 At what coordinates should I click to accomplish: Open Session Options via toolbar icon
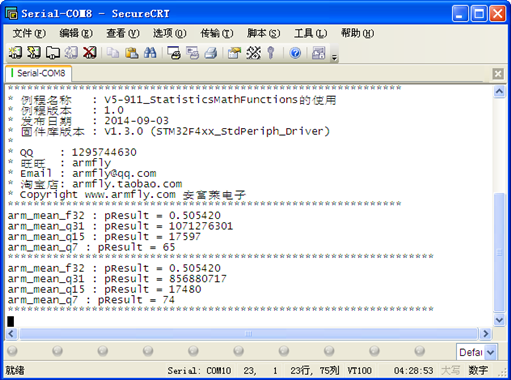click(234, 53)
